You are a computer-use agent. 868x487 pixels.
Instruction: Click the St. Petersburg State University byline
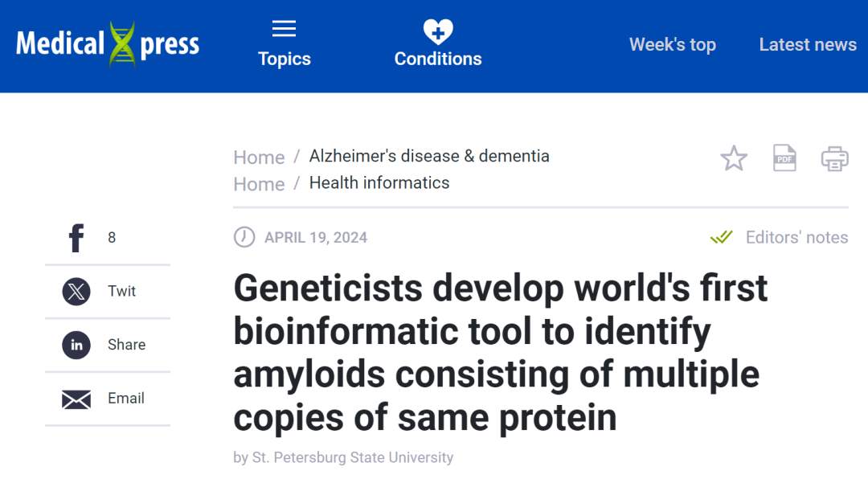click(x=352, y=457)
